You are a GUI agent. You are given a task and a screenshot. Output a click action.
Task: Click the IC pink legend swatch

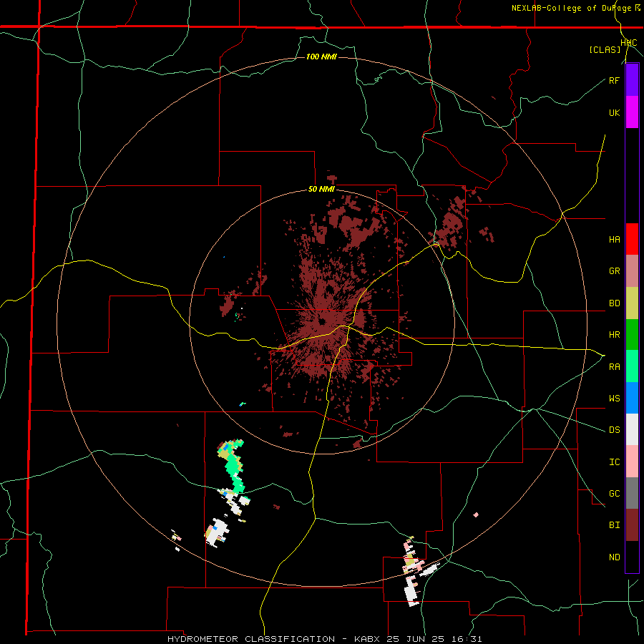(632, 462)
